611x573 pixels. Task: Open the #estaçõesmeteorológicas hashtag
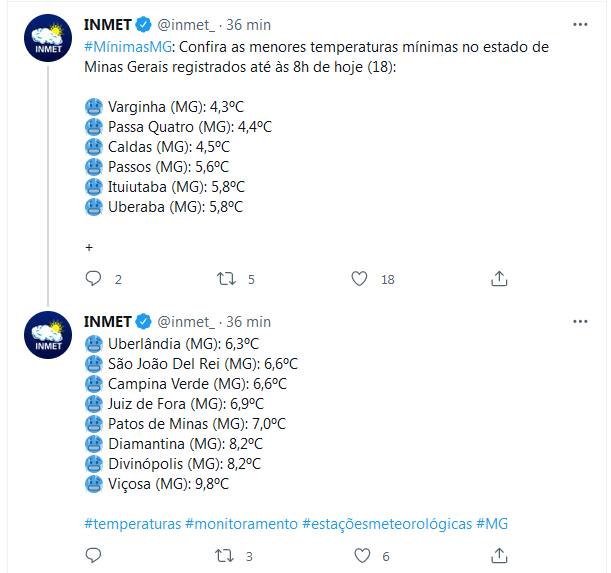tap(387, 523)
